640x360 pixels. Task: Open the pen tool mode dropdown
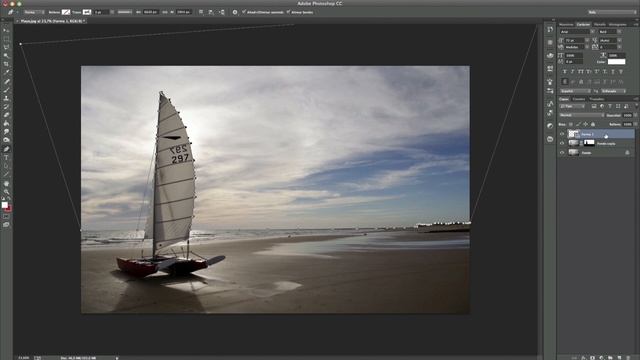tap(33, 12)
